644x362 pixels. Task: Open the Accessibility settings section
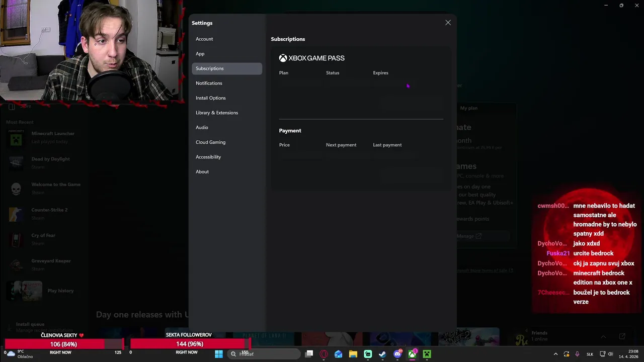tap(227, 157)
